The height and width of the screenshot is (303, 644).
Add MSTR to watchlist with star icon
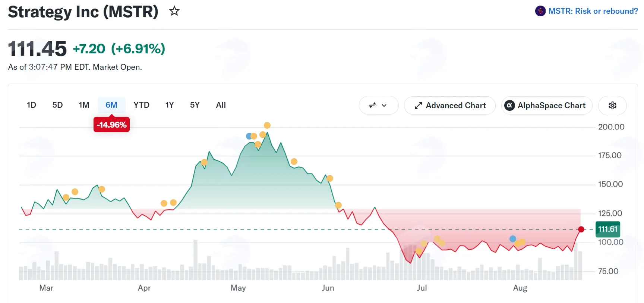pos(174,11)
